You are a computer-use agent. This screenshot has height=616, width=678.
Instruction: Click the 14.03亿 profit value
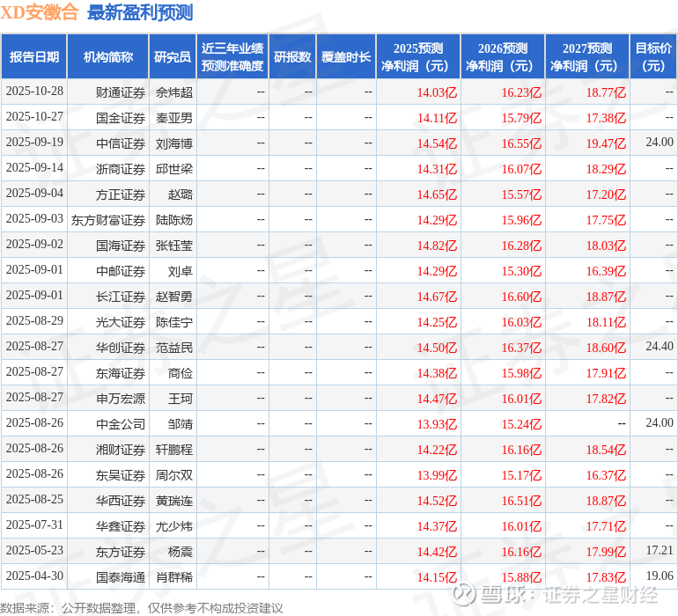coord(437,92)
